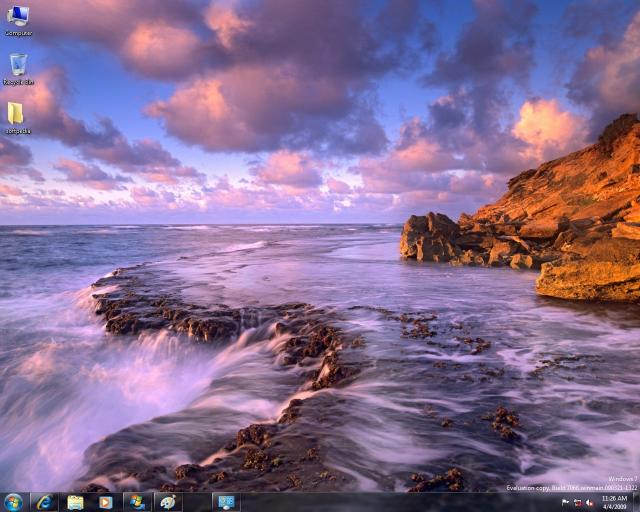Click the Windows flag icon on taskbar
Viewport: 640px width, 512px height.
tap(136, 501)
